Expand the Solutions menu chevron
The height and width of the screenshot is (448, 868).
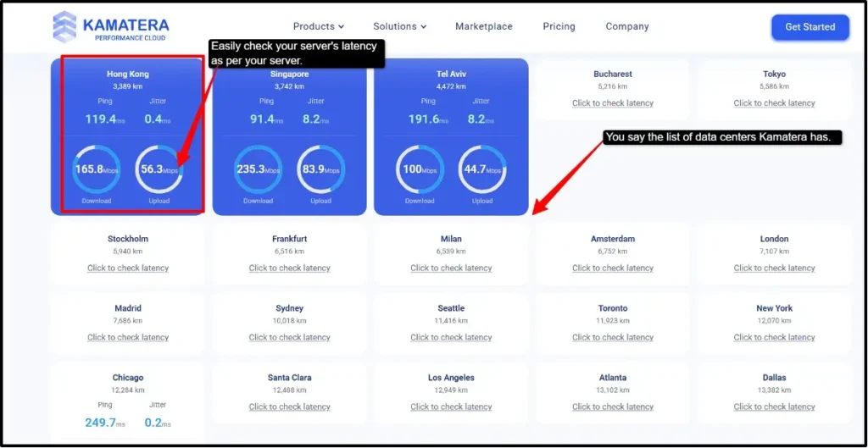424,26
